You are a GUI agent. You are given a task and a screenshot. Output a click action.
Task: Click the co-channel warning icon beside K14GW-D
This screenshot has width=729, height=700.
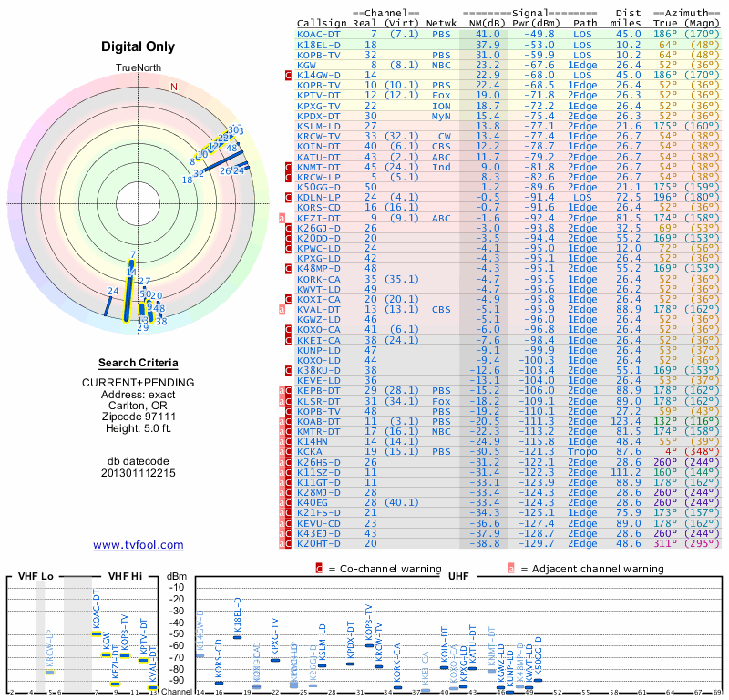(x=289, y=75)
